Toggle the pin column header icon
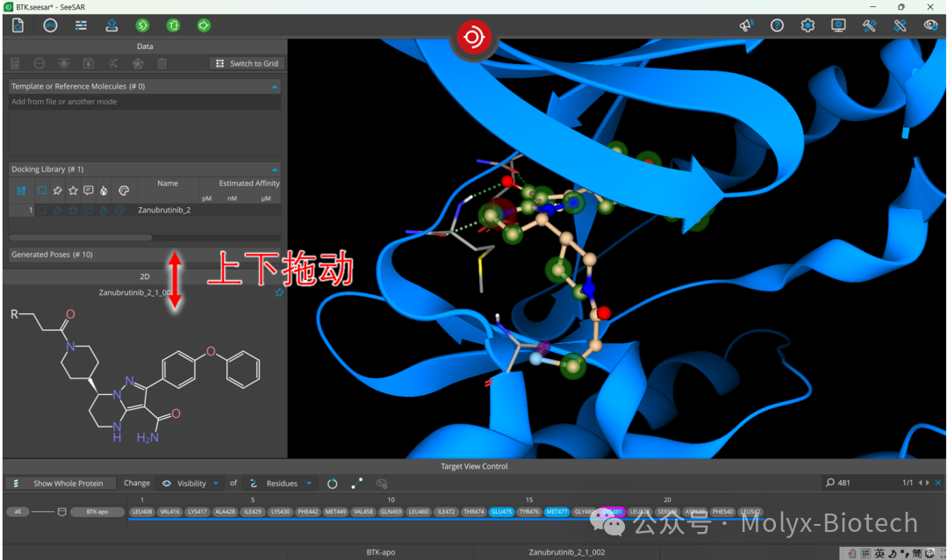This screenshot has height=560, width=948. coord(57,190)
